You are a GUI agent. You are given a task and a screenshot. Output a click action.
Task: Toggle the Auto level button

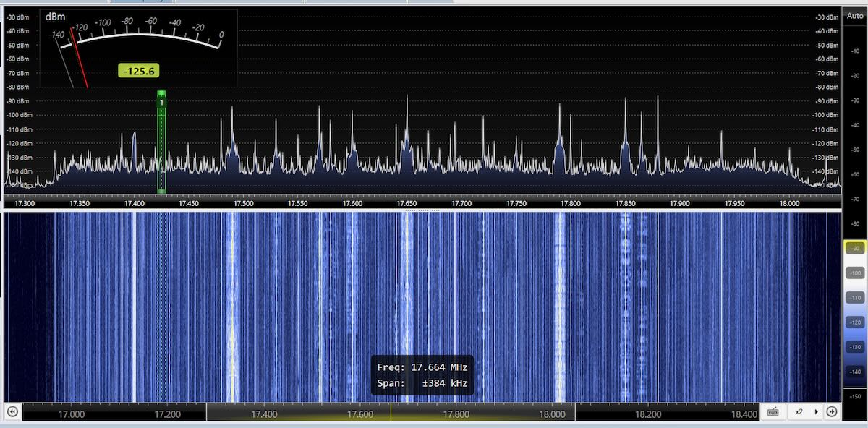pos(855,16)
